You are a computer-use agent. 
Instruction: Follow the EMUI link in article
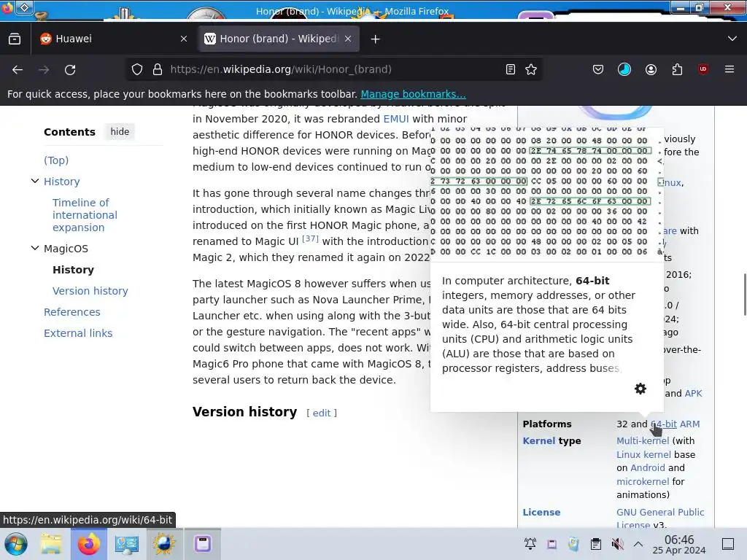tap(396, 119)
